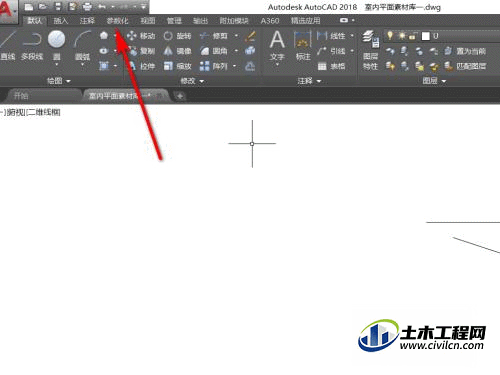500x375 pixels.
Task: Activate the Scale (缩放) tool
Action: [x=177, y=66]
